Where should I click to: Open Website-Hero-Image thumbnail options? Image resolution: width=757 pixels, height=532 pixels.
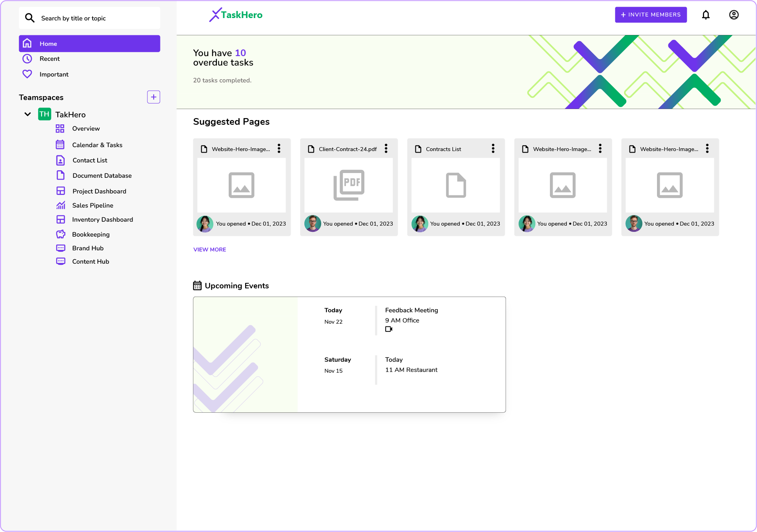coord(279,149)
